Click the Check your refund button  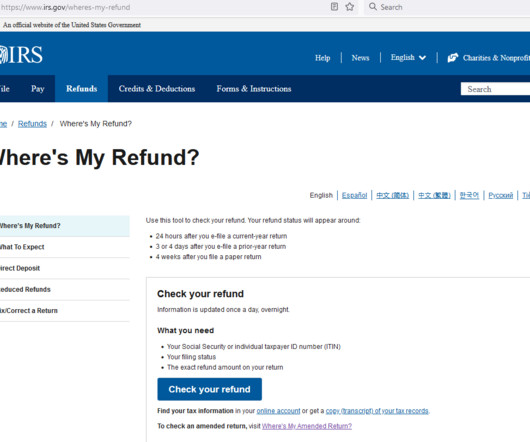click(209, 389)
